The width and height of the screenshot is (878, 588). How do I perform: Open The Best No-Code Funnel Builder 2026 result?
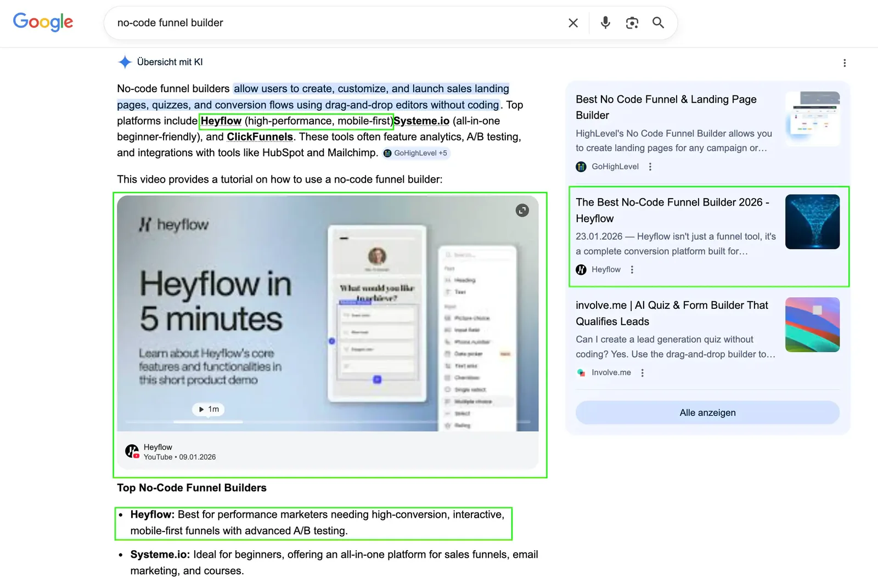672,210
